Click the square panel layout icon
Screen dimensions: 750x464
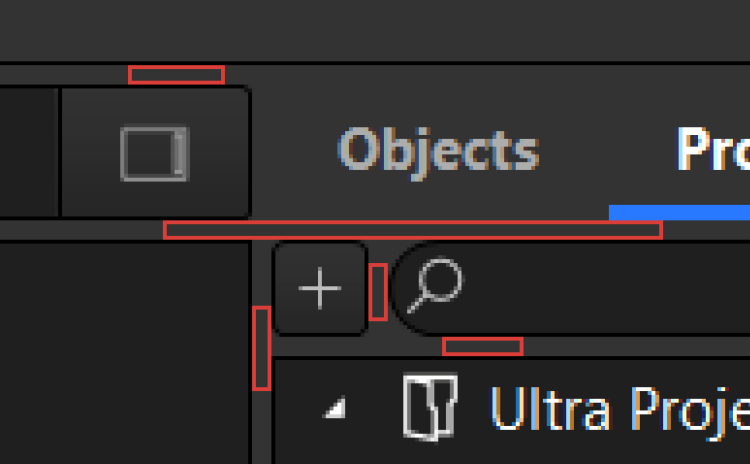[x=154, y=153]
